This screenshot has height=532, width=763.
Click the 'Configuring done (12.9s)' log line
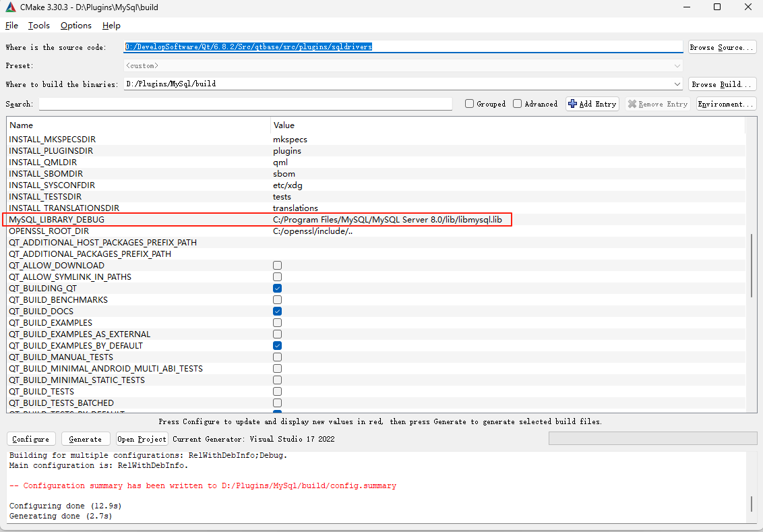coord(65,506)
